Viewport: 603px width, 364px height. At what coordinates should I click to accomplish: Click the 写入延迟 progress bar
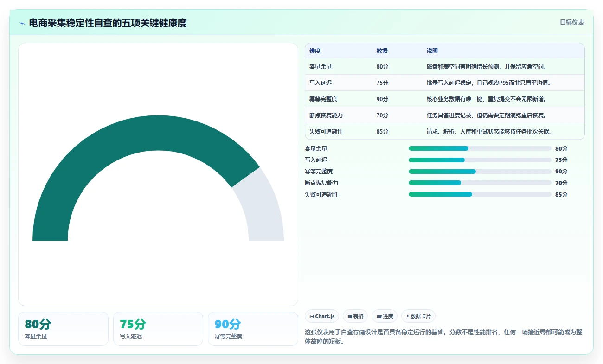(x=480, y=160)
